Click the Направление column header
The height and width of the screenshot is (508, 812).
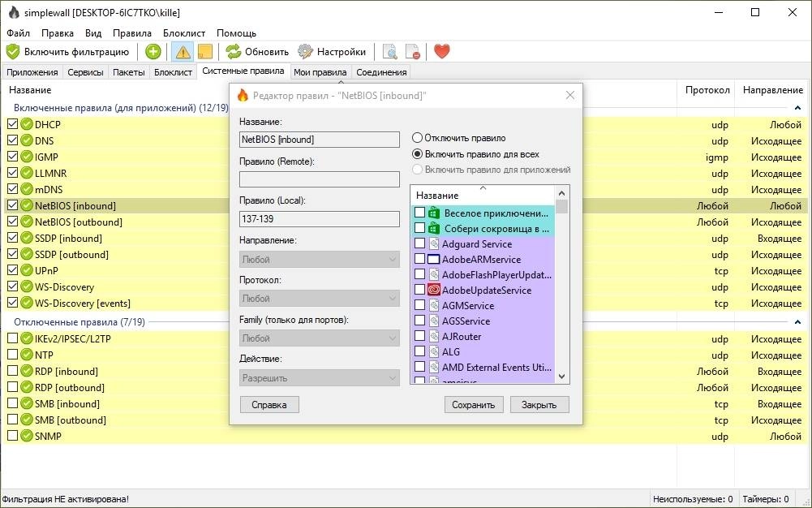[772, 90]
